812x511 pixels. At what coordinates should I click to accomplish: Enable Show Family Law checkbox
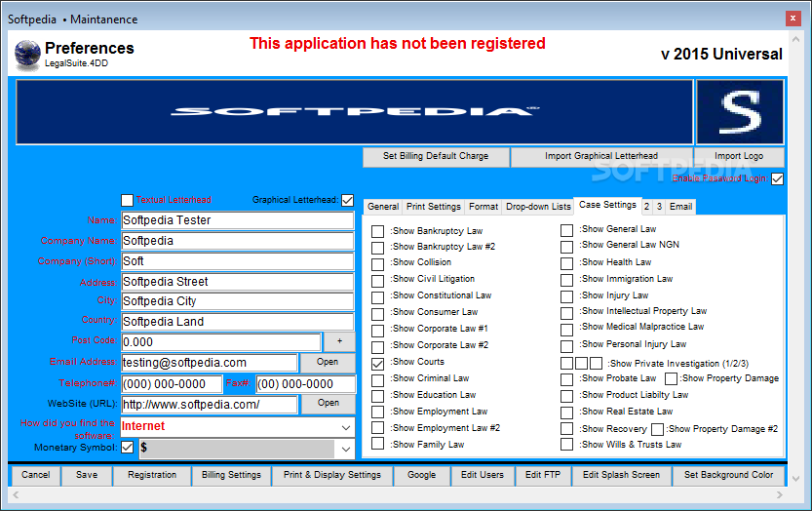click(x=377, y=444)
